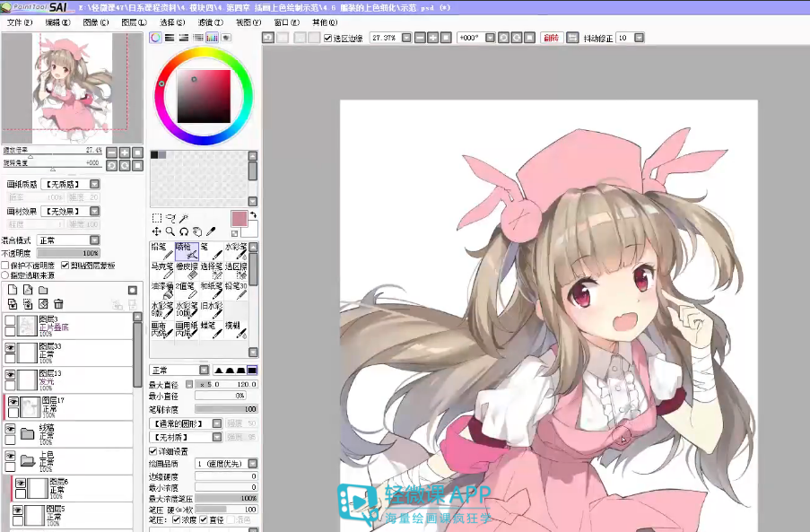Viewport: 810px width, 532px height.
Task: Select the Rotate view tool
Action: point(183,231)
